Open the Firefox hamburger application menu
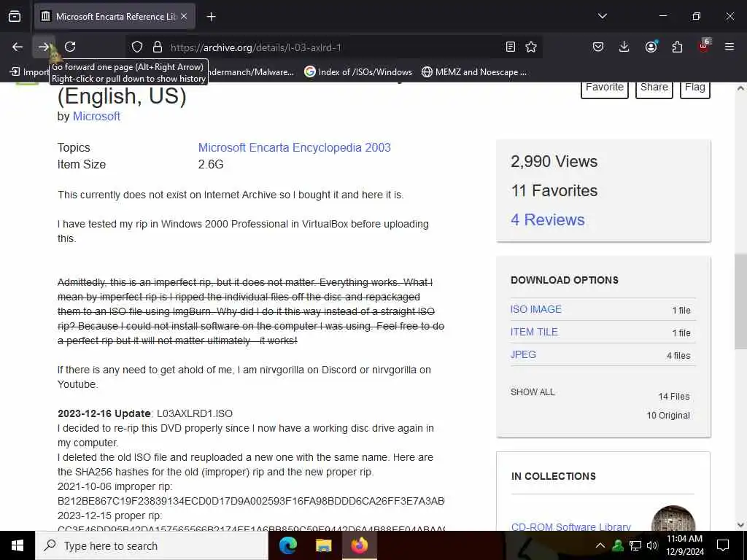 (729, 47)
